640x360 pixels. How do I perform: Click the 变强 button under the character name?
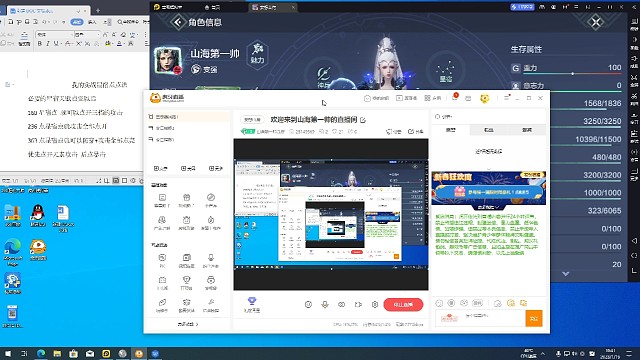tap(204, 70)
